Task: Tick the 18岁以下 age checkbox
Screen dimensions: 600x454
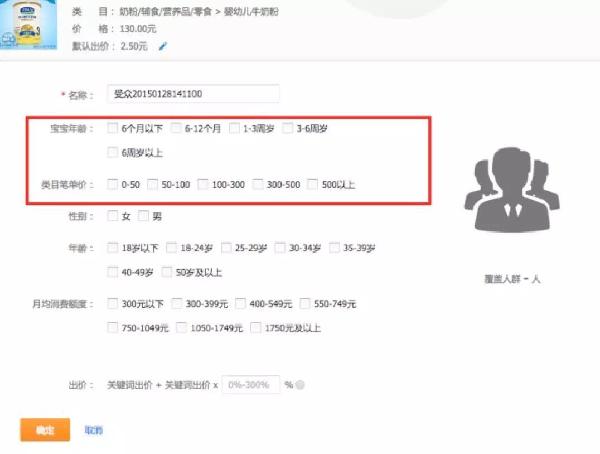Action: tap(112, 248)
